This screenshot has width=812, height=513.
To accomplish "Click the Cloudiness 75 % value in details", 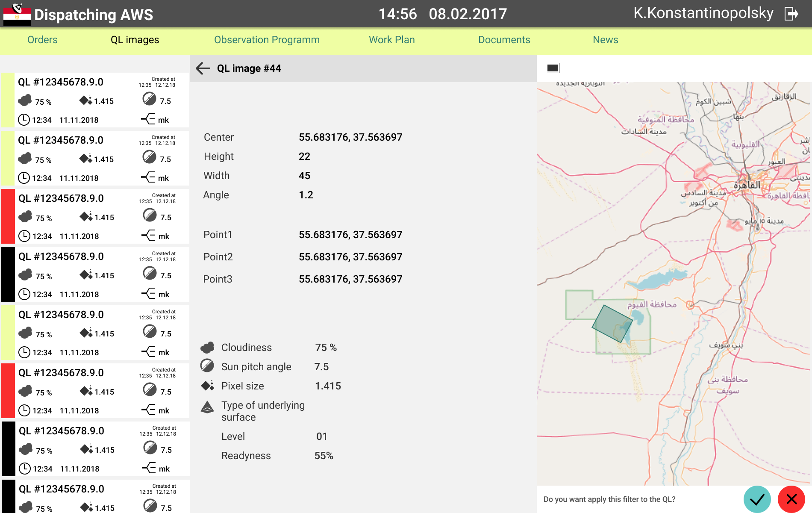I will click(x=326, y=348).
